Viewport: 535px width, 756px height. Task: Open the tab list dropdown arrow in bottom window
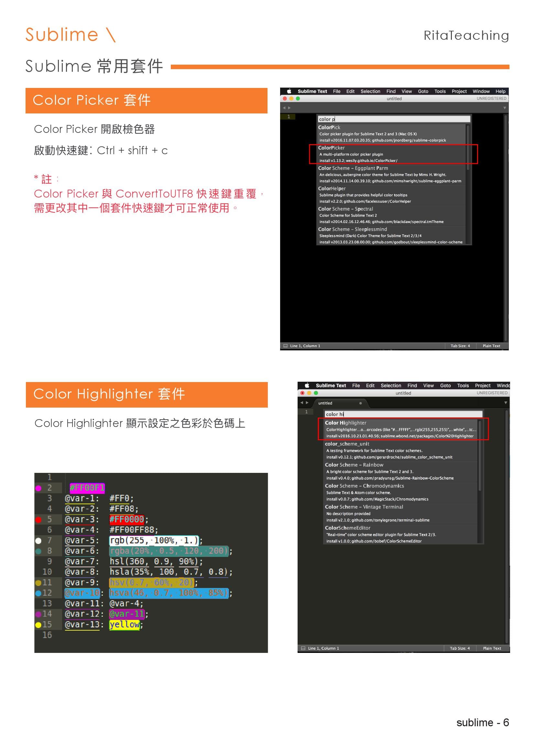[505, 403]
